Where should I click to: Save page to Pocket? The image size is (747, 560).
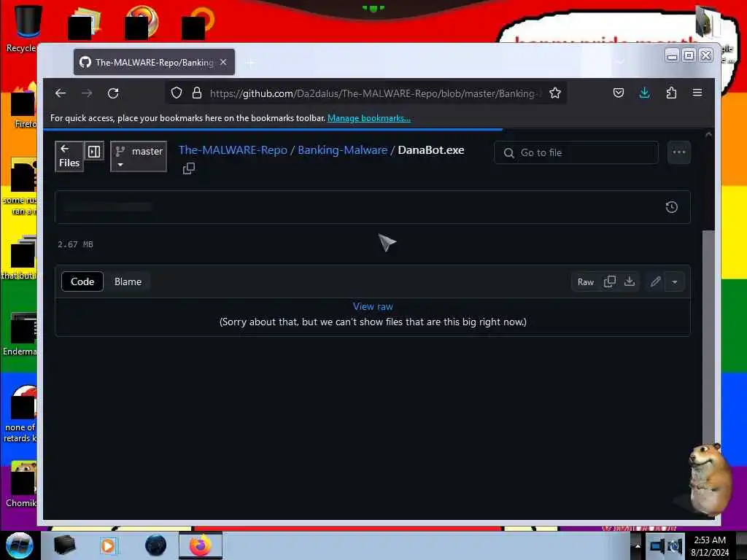click(619, 93)
